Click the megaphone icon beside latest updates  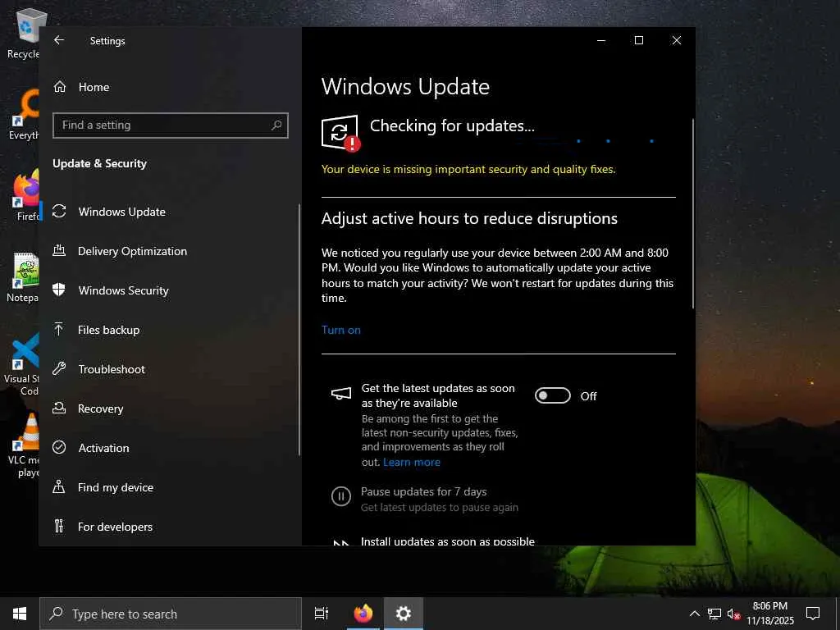[341, 395]
